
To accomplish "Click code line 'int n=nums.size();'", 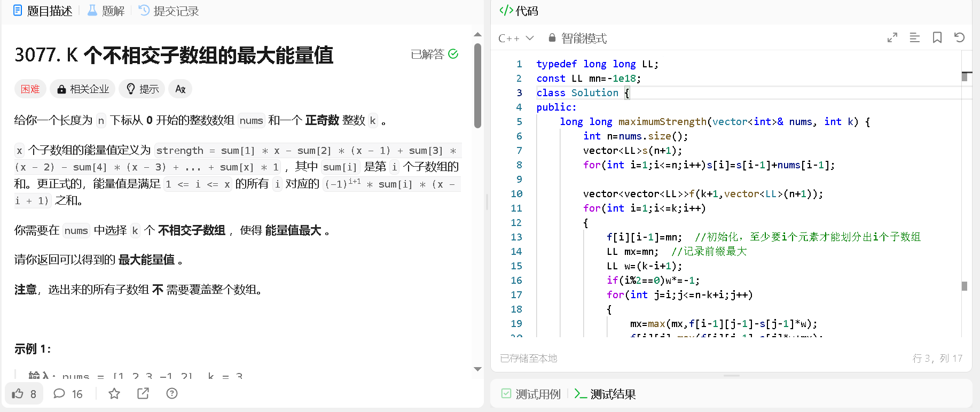I will [636, 136].
